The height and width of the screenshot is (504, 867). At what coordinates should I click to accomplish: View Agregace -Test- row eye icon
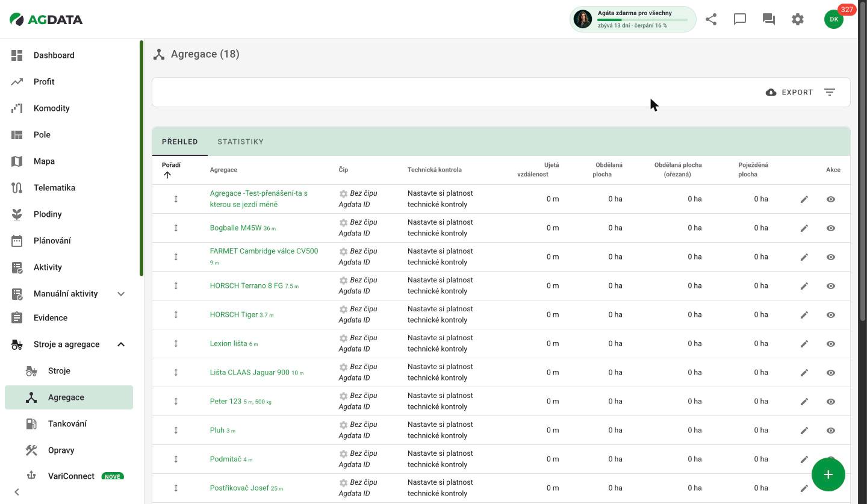831,199
